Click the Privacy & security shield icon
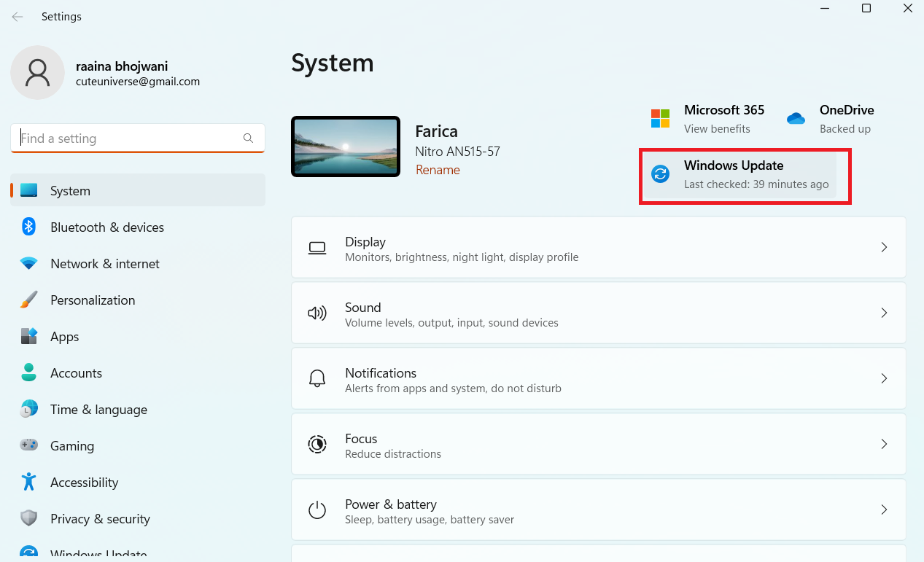Viewport: 924px width, 562px height. tap(28, 518)
